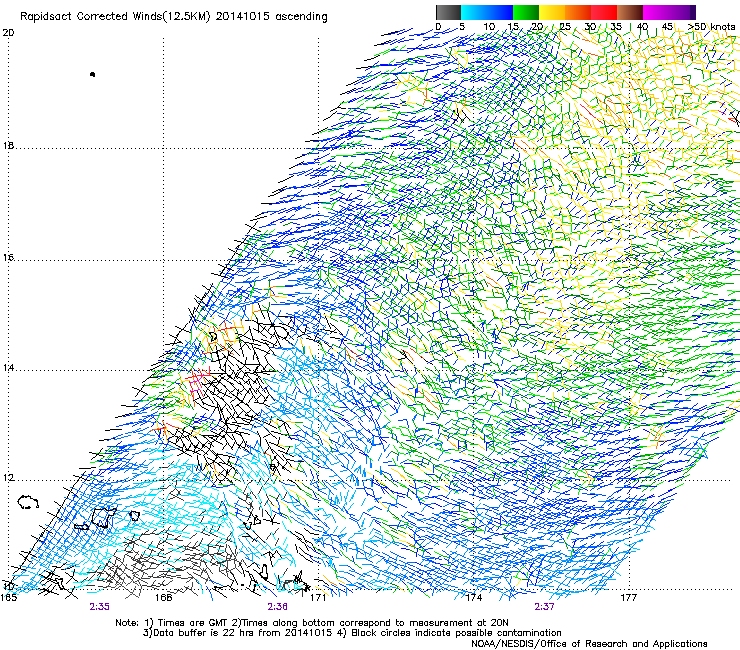Click the longitude label "177"
Screen dimensions: 740x650
click(628, 598)
